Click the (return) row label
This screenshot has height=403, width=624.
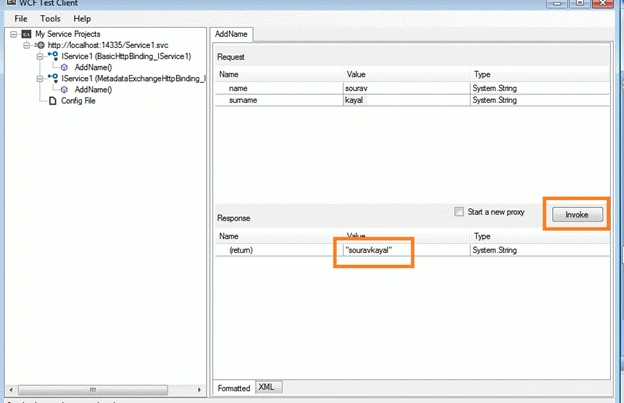[x=241, y=250]
